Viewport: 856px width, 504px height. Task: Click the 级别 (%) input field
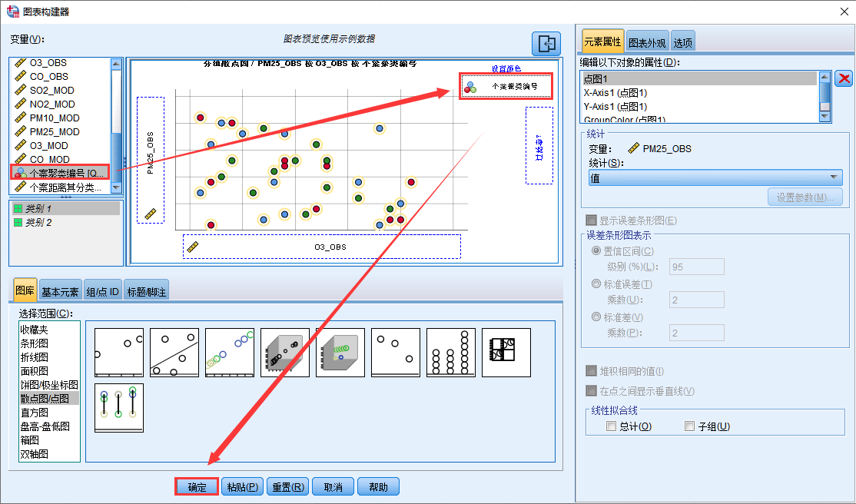(x=697, y=267)
